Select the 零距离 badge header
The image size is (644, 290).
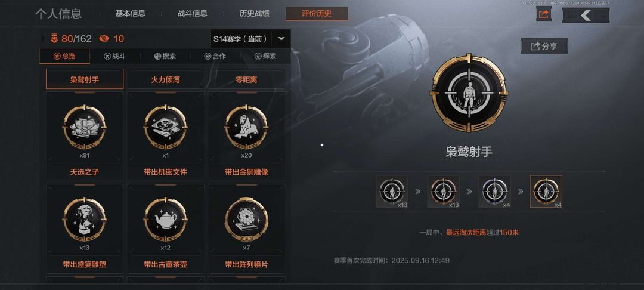pos(246,79)
